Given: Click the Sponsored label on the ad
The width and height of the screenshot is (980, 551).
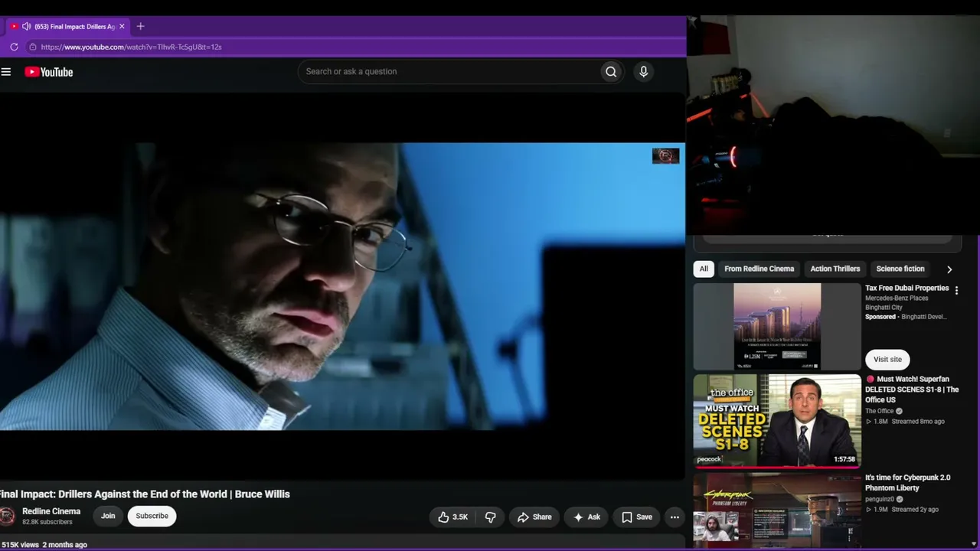Looking at the screenshot, I should point(880,317).
